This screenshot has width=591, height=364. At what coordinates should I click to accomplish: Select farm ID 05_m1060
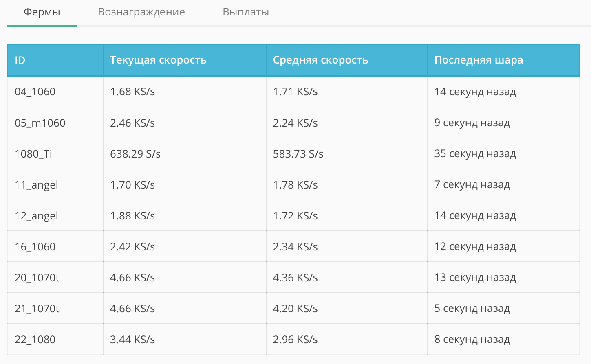[40, 123]
